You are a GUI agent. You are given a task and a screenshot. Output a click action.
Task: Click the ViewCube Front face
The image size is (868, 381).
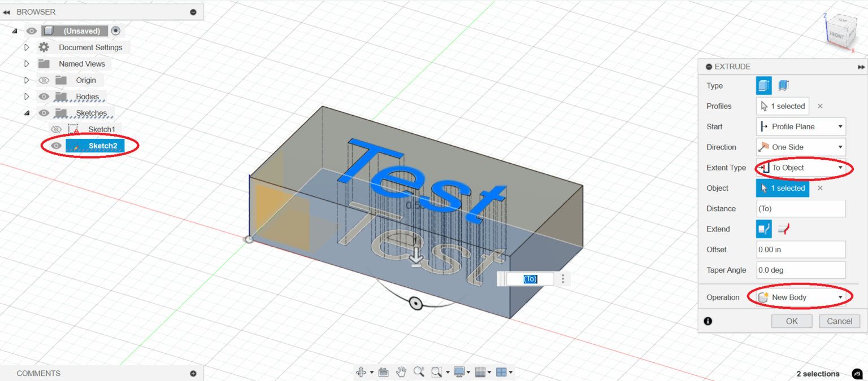[836, 35]
